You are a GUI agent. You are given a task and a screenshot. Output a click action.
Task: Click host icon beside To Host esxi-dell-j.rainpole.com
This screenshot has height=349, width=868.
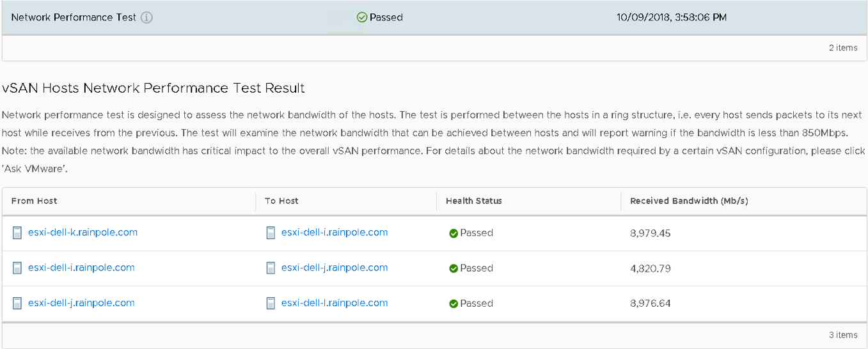[271, 268]
